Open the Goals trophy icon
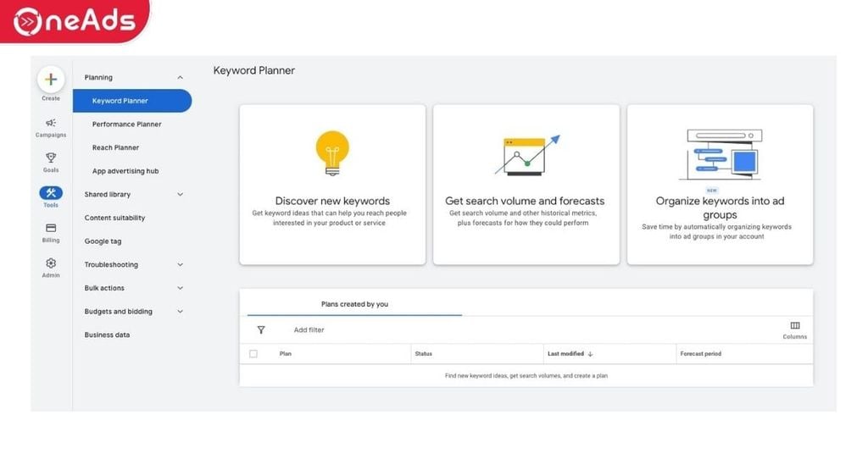The height and width of the screenshot is (454, 868). (51, 158)
